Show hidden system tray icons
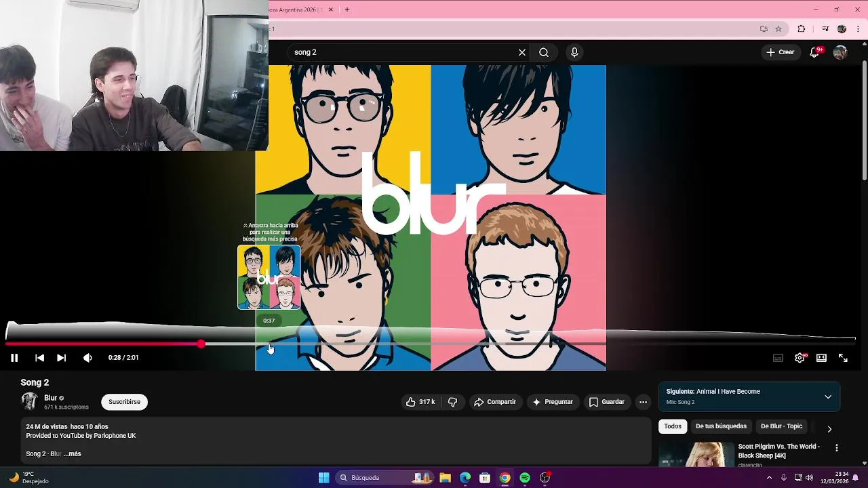The height and width of the screenshot is (488, 868). pyautogui.click(x=769, y=478)
